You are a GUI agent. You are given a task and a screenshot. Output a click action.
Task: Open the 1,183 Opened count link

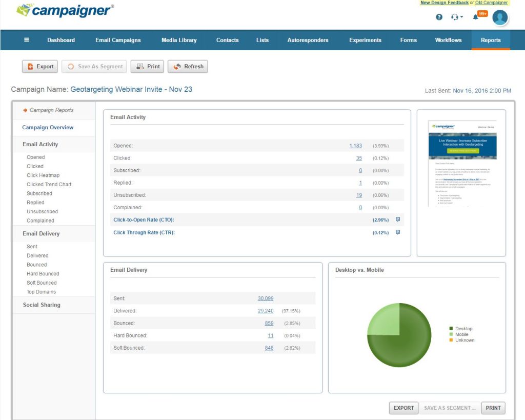pos(355,145)
